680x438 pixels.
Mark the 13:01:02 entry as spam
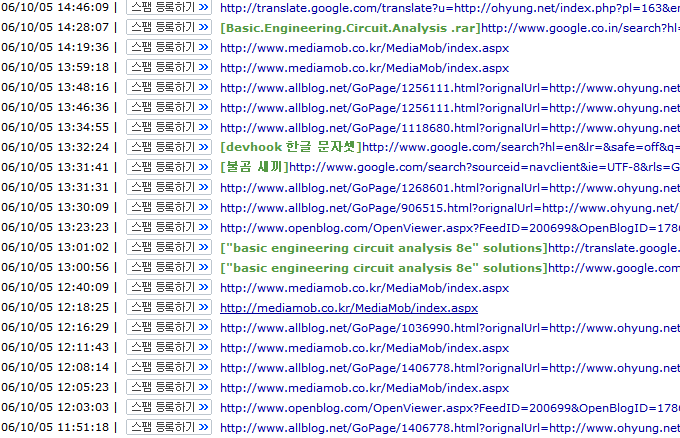tap(169, 247)
